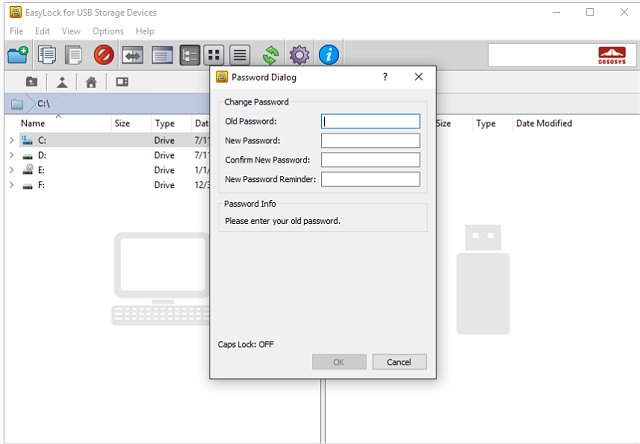The height and width of the screenshot is (444, 640).
Task: Click the C: drive icon
Action: click(27, 140)
